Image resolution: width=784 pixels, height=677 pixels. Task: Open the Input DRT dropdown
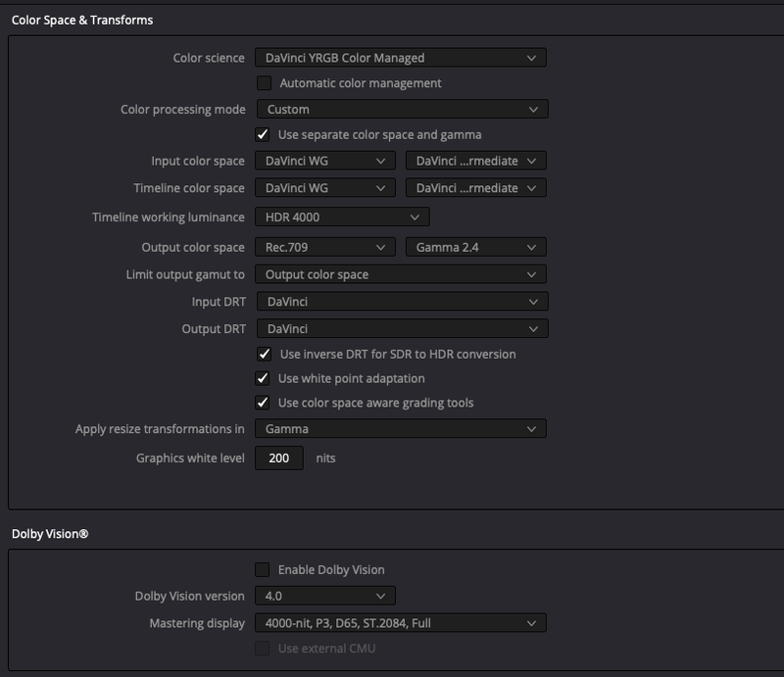(401, 302)
